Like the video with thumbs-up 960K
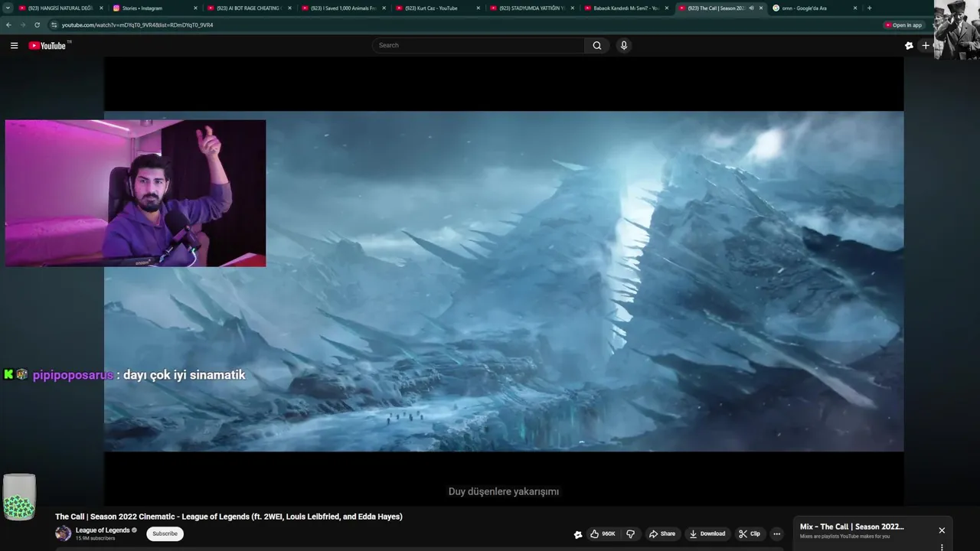980x551 pixels. (603, 534)
